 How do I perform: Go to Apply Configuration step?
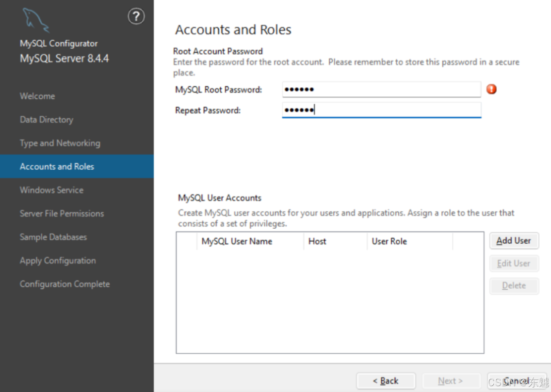(58, 261)
